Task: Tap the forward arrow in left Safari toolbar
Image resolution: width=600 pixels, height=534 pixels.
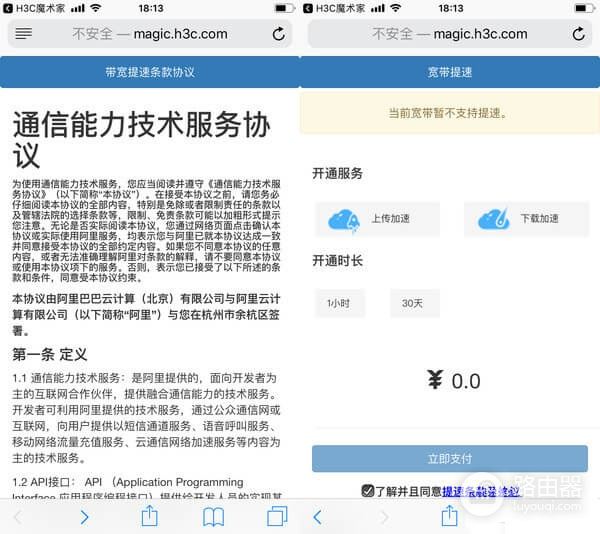Action: pos(84,516)
